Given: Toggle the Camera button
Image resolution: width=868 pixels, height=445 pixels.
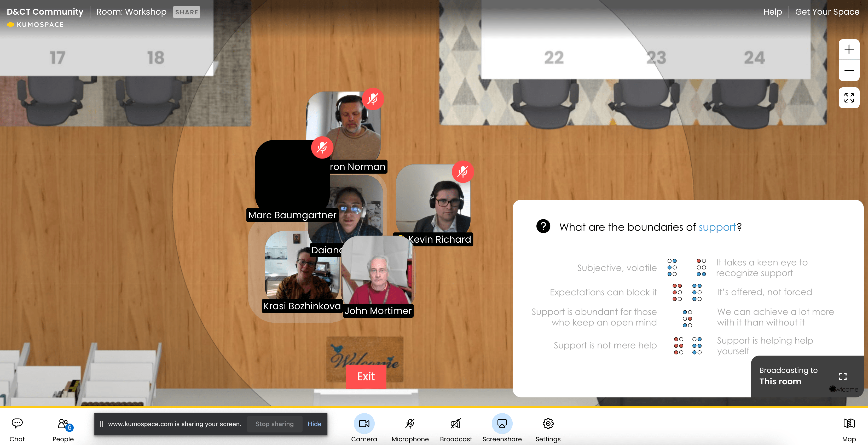Looking at the screenshot, I should pos(364,428).
